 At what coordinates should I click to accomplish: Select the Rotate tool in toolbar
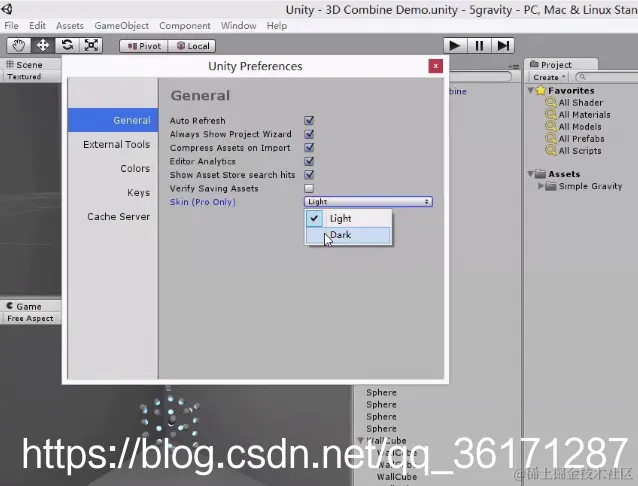tap(67, 45)
